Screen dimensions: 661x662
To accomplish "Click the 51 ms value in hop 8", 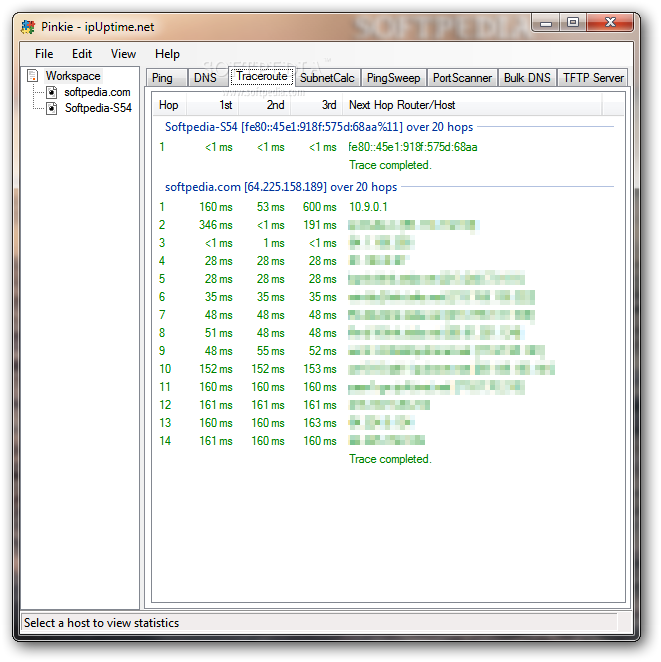I will 219,333.
